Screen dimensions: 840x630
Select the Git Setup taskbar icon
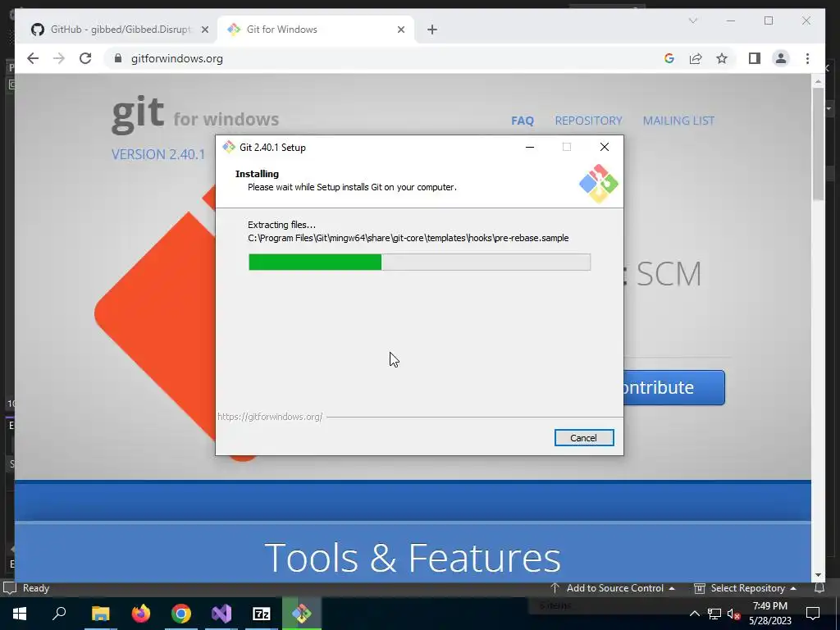pyautogui.click(x=302, y=614)
